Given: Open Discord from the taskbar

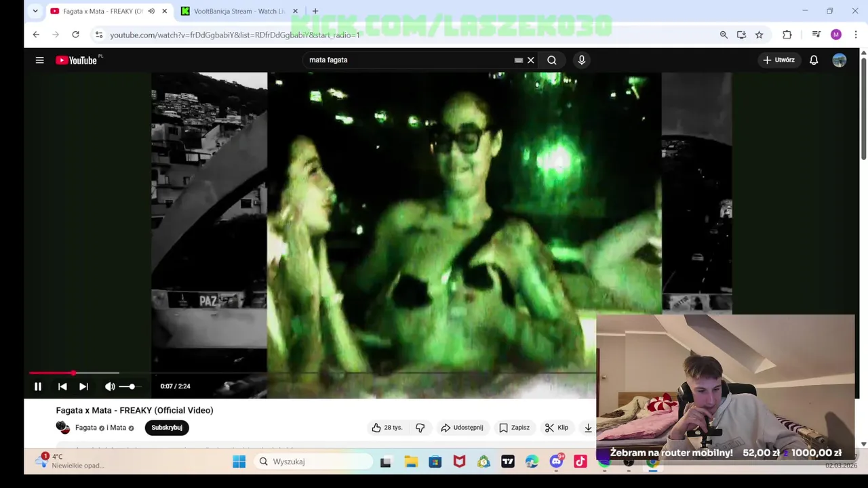Looking at the screenshot, I should click(556, 462).
